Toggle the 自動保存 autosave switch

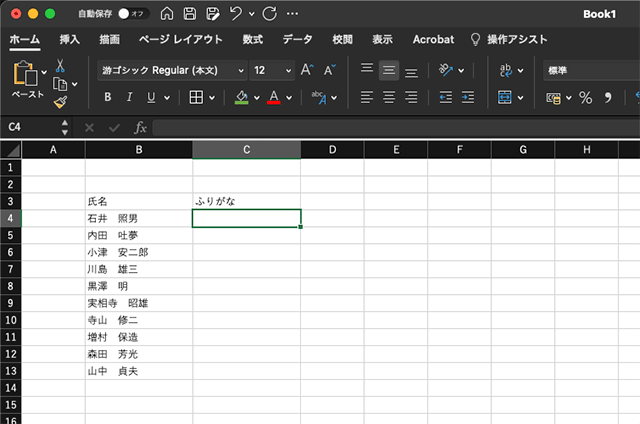[133, 15]
